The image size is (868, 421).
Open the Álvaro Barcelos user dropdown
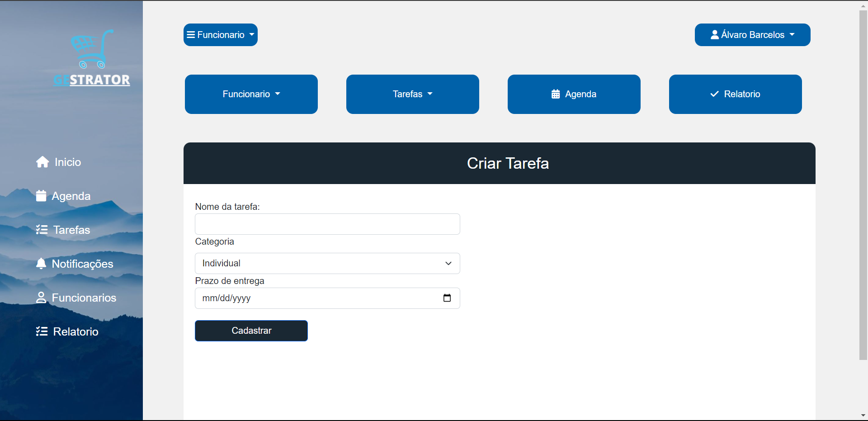pos(752,35)
